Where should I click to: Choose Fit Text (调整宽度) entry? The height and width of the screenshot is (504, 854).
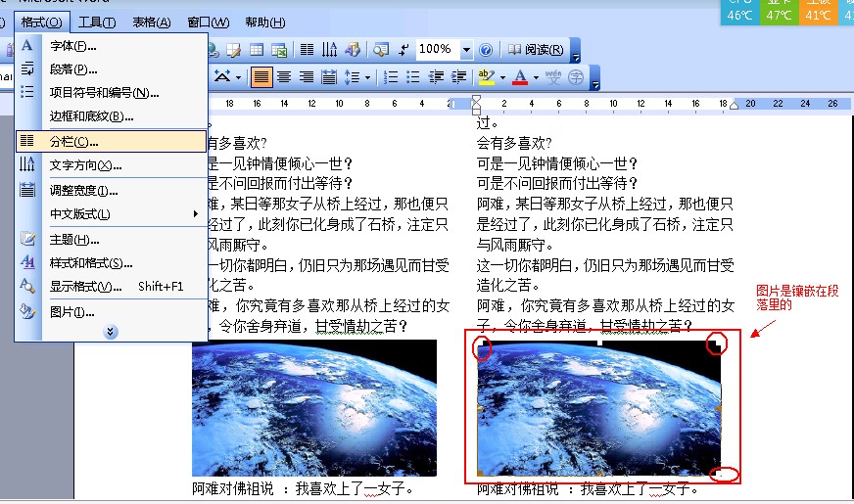[x=112, y=191]
